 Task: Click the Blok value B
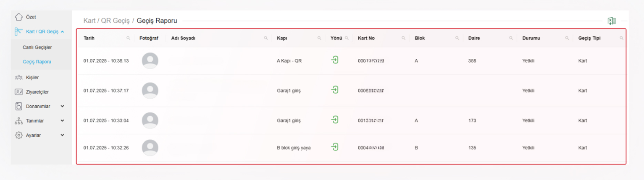pyautogui.click(x=416, y=148)
